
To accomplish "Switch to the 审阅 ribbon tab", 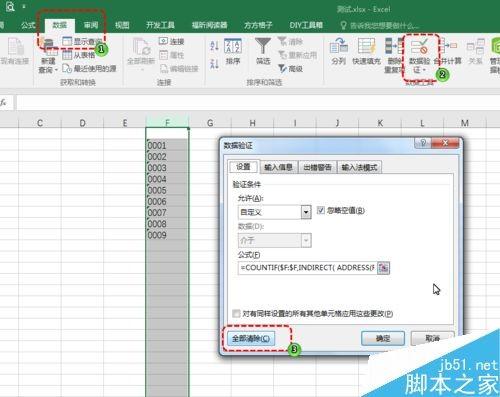I will pyautogui.click(x=91, y=25).
